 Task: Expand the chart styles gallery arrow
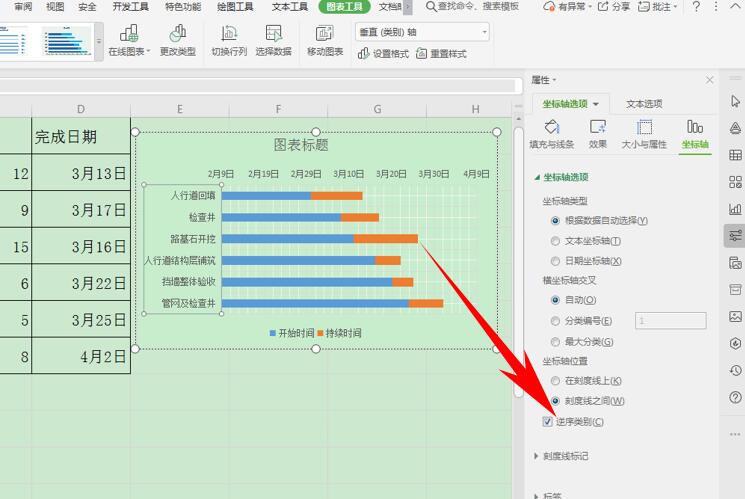[99, 41]
